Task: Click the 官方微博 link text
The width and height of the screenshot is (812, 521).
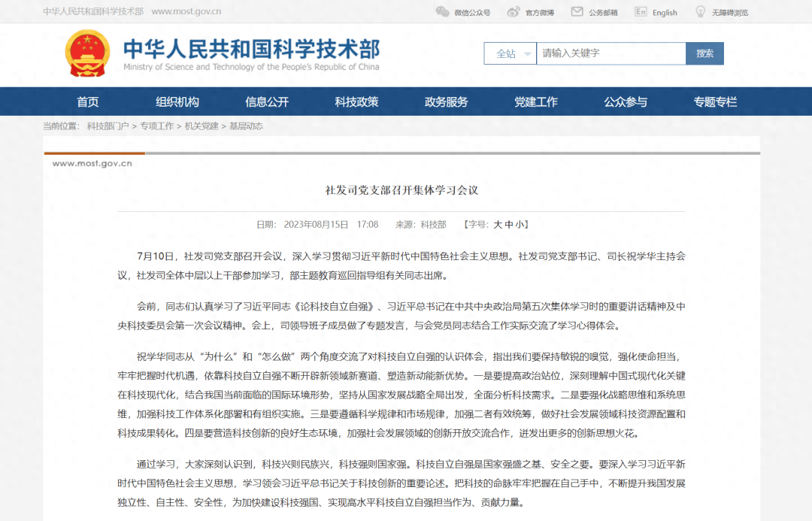Action: tap(540, 13)
